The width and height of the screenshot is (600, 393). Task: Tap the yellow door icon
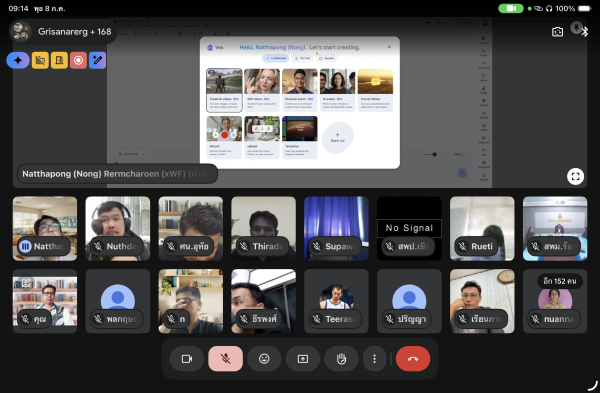(59, 60)
